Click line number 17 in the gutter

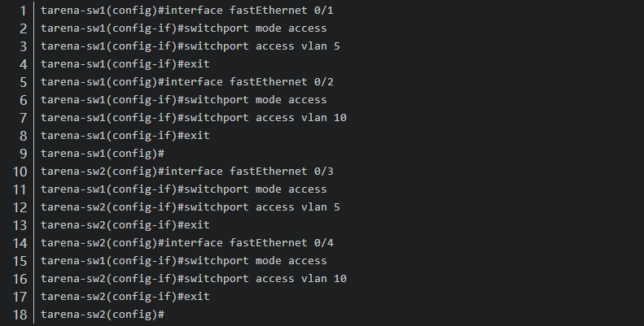click(x=20, y=297)
